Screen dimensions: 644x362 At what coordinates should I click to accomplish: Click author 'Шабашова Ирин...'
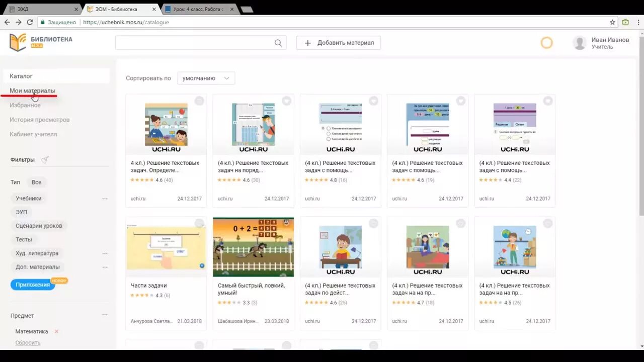click(x=239, y=321)
